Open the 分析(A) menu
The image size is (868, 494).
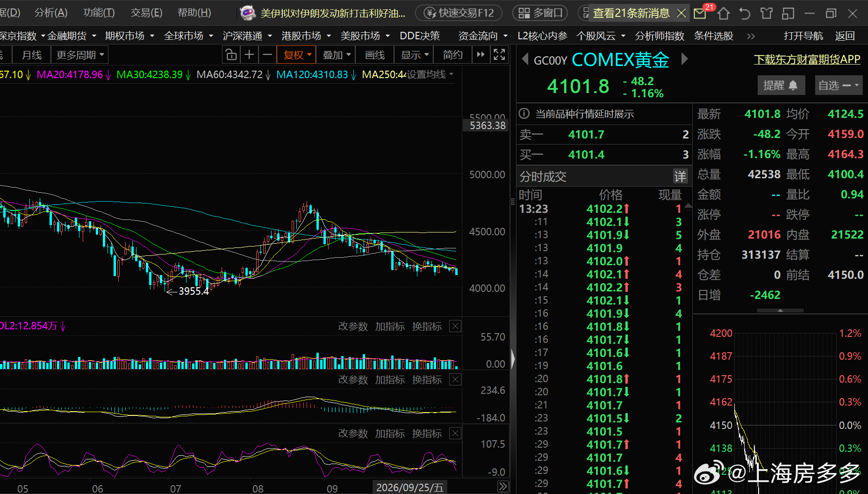51,13
